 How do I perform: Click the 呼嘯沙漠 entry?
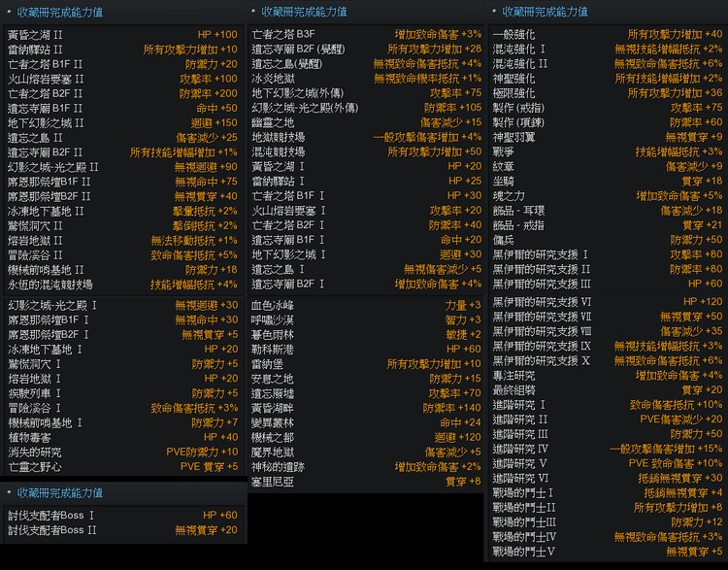pyautogui.click(x=273, y=320)
